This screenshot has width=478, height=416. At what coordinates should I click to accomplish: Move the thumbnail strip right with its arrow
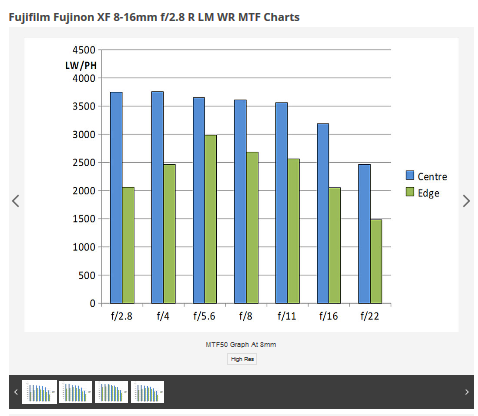[467, 392]
